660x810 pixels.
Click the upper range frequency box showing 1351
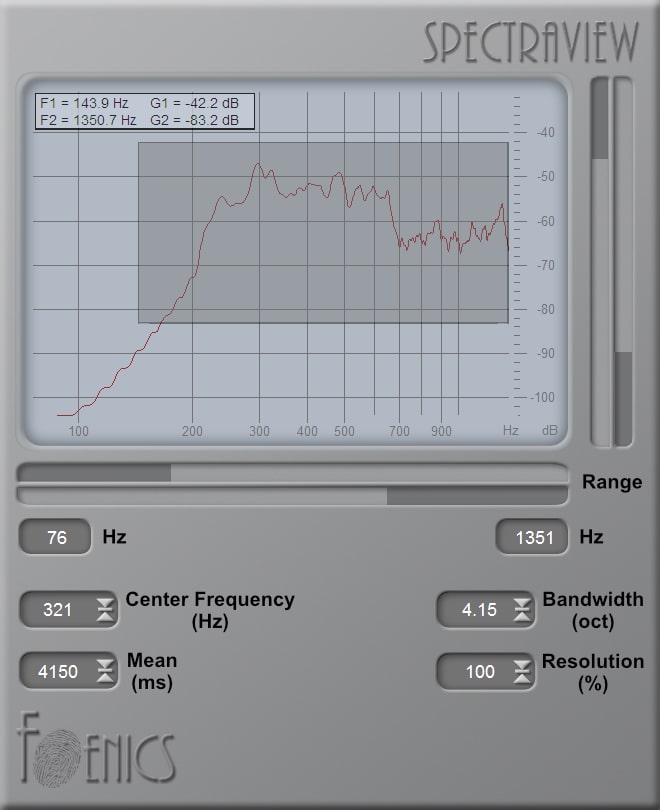(533, 538)
